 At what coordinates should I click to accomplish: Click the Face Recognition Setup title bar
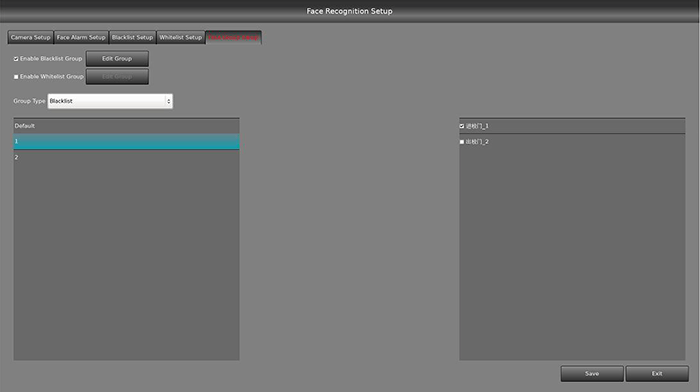click(x=350, y=11)
